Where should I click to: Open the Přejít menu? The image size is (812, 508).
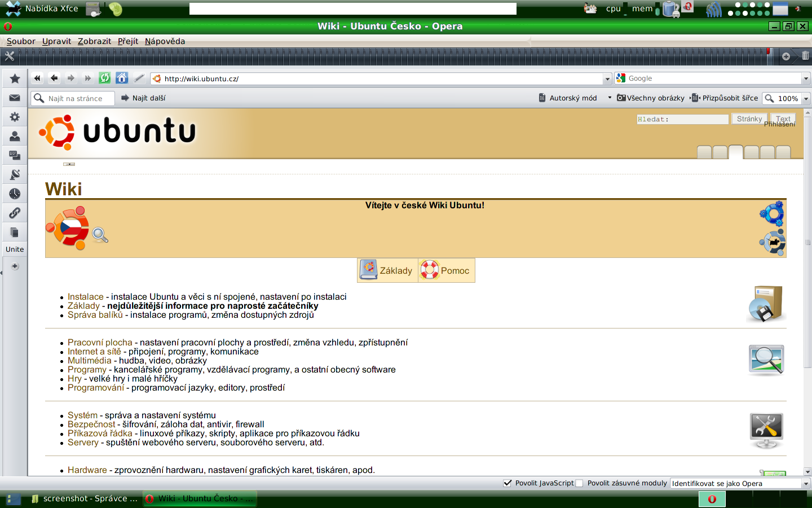tap(128, 41)
